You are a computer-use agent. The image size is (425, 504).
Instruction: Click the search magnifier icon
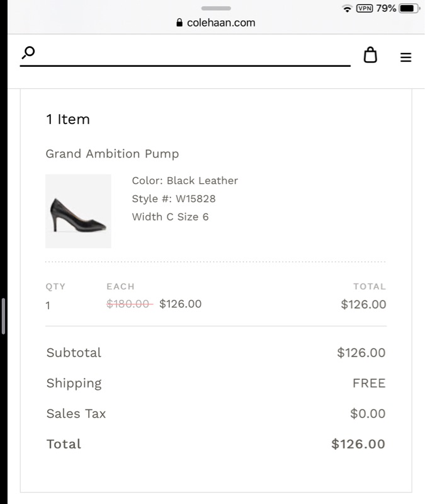(x=28, y=53)
